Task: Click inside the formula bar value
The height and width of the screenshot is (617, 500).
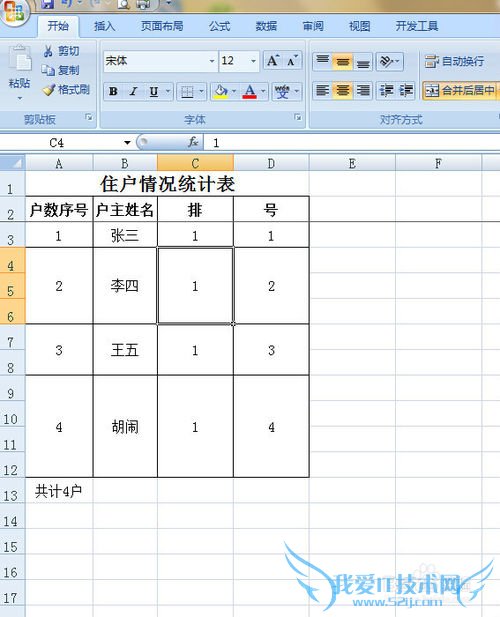Action: click(x=350, y=142)
